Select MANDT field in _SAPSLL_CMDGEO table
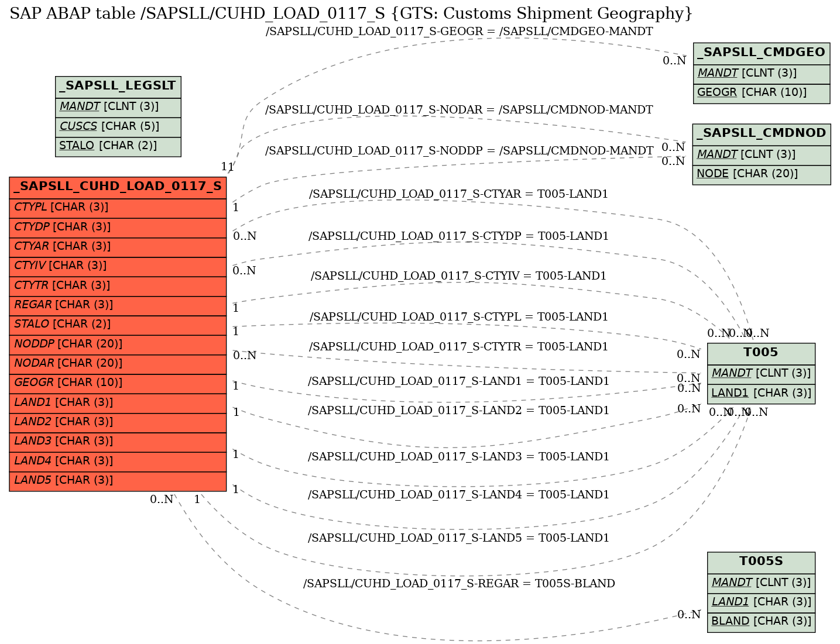 pos(762,74)
